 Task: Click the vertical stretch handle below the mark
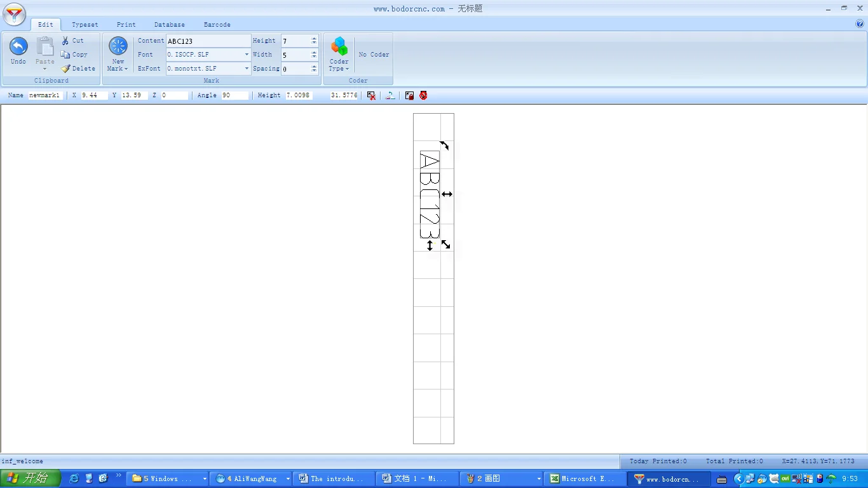430,245
